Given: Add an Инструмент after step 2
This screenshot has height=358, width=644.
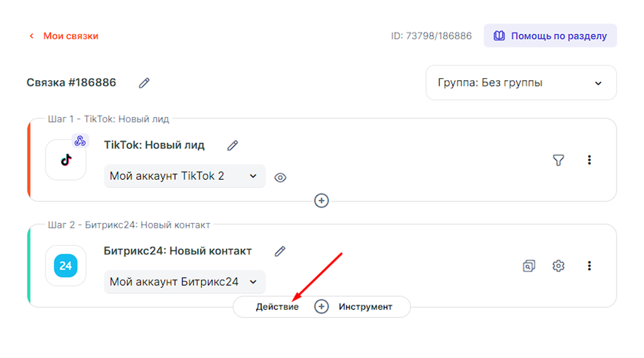Looking at the screenshot, I should point(365,307).
